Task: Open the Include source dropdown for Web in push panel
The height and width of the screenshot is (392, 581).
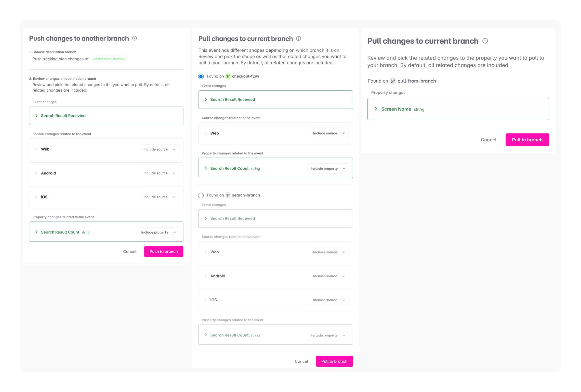Action: 159,149
